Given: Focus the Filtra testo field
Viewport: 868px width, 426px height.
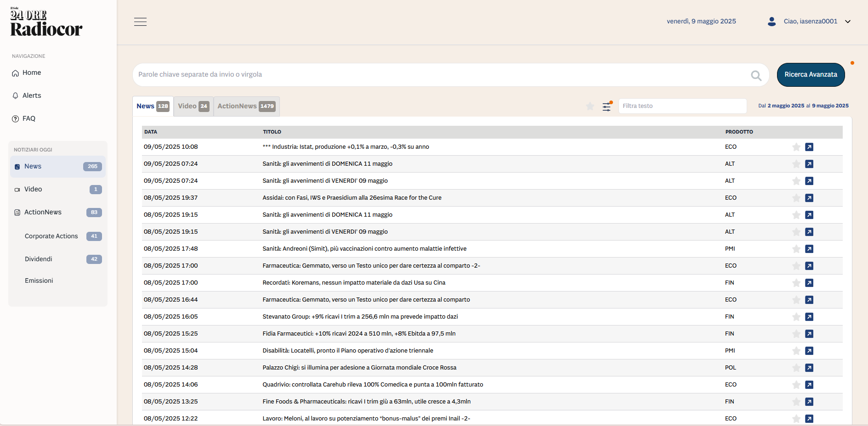Looking at the screenshot, I should pos(682,106).
